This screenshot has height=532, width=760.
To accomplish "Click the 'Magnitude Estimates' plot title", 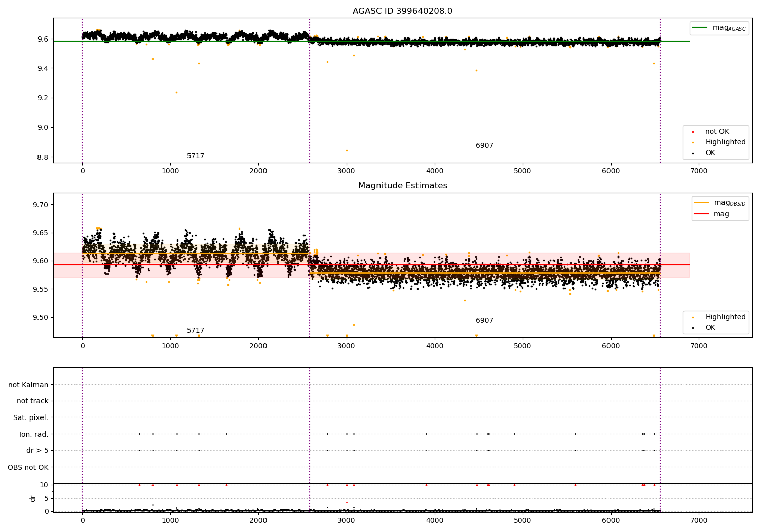I will (403, 186).
